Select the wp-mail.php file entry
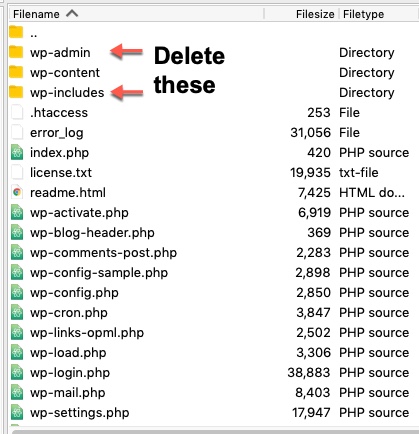The width and height of the screenshot is (419, 434). [x=213, y=392]
